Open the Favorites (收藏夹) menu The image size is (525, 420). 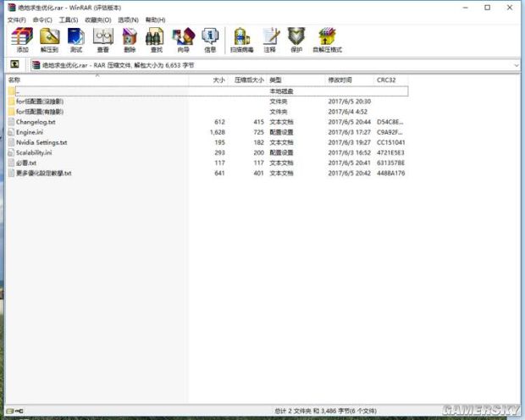pos(98,19)
